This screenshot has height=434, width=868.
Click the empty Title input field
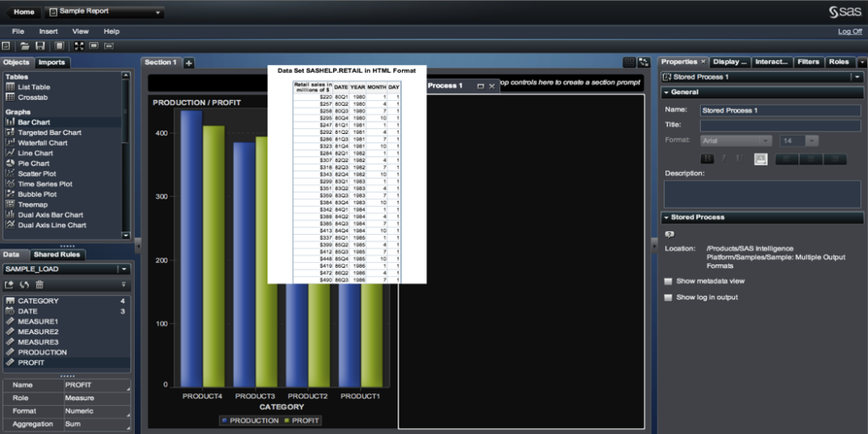(780, 125)
